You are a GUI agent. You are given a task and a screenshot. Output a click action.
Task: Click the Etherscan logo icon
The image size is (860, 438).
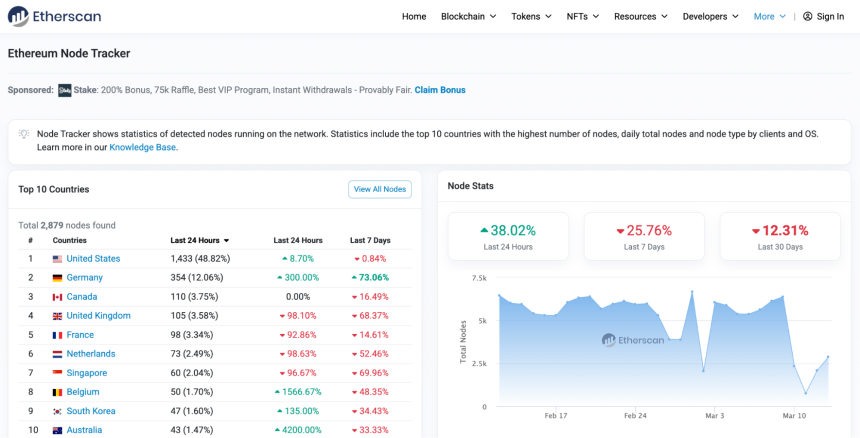pyautogui.click(x=18, y=16)
